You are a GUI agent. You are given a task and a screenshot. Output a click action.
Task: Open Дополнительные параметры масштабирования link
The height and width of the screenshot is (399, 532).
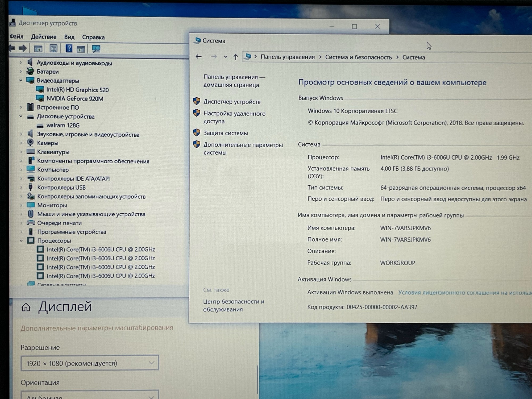97,328
